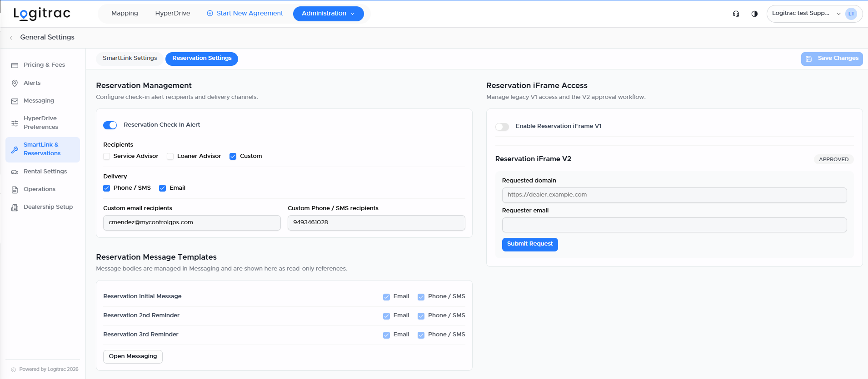Screen dimensions: 868x379
Task: Click the Powered by Logitrac 2026 footer text
Action: (49, 369)
